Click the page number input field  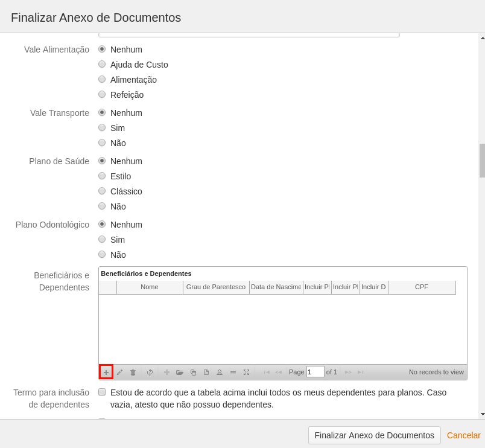[315, 372]
